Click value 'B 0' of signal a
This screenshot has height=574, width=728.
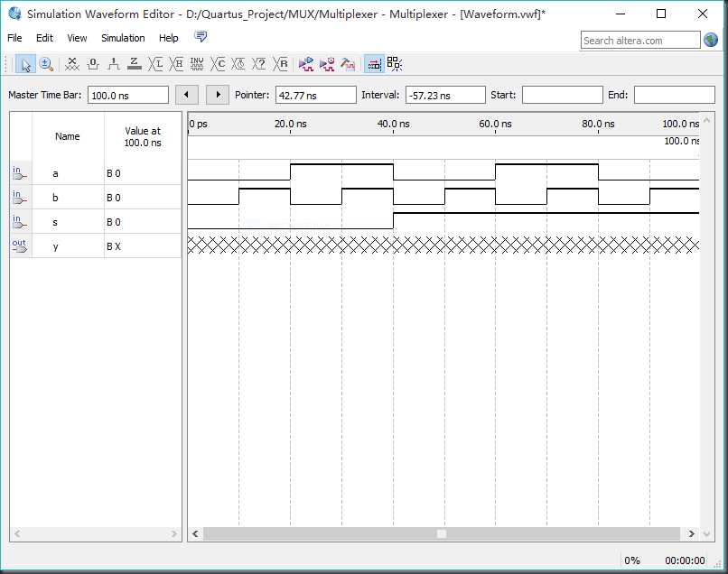tap(114, 173)
